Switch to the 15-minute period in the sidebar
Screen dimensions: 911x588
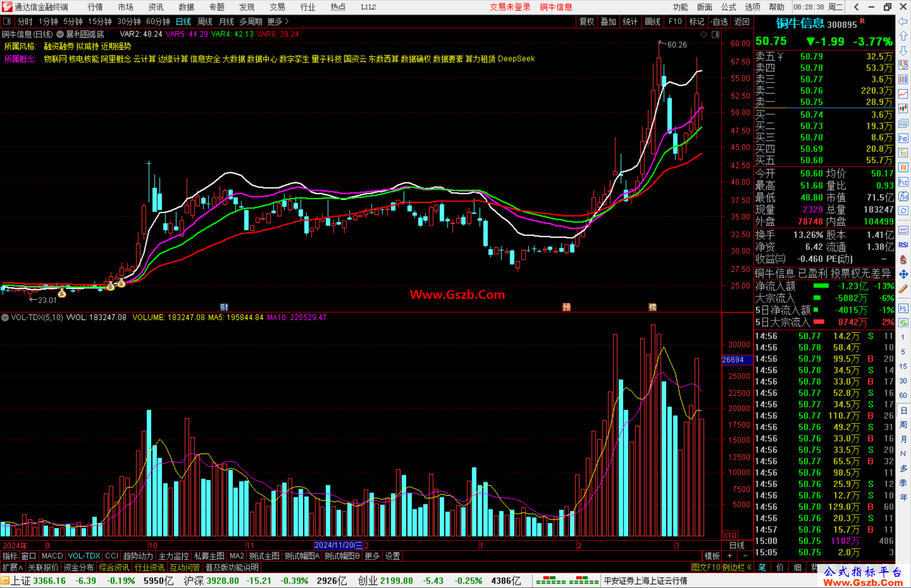(903, 366)
